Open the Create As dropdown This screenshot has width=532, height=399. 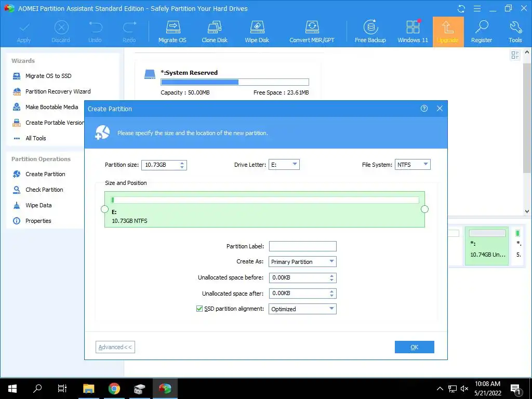pyautogui.click(x=302, y=262)
